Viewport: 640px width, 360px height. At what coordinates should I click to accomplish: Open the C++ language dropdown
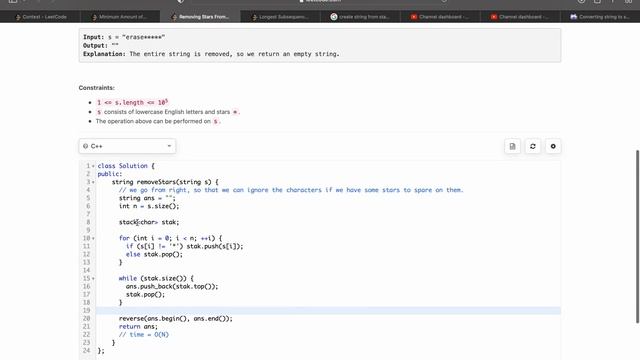click(127, 146)
